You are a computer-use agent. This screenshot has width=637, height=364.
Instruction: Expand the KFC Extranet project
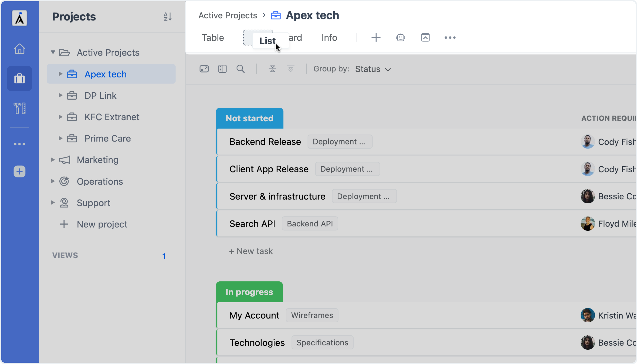coord(60,117)
